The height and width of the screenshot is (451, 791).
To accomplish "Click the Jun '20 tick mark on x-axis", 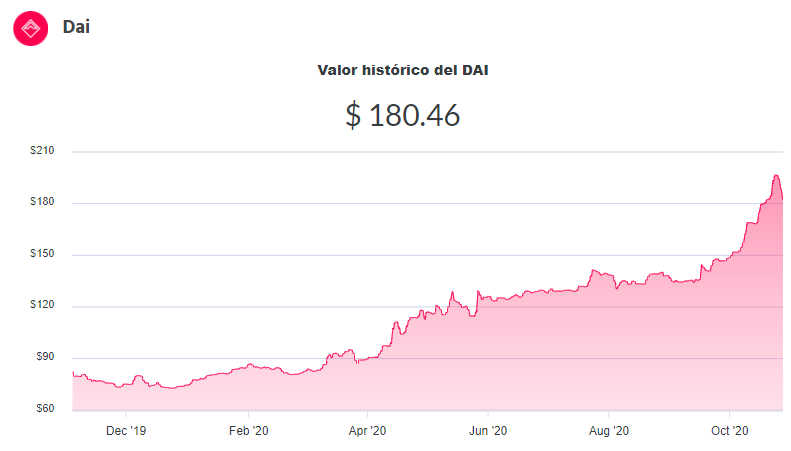I will point(487,414).
